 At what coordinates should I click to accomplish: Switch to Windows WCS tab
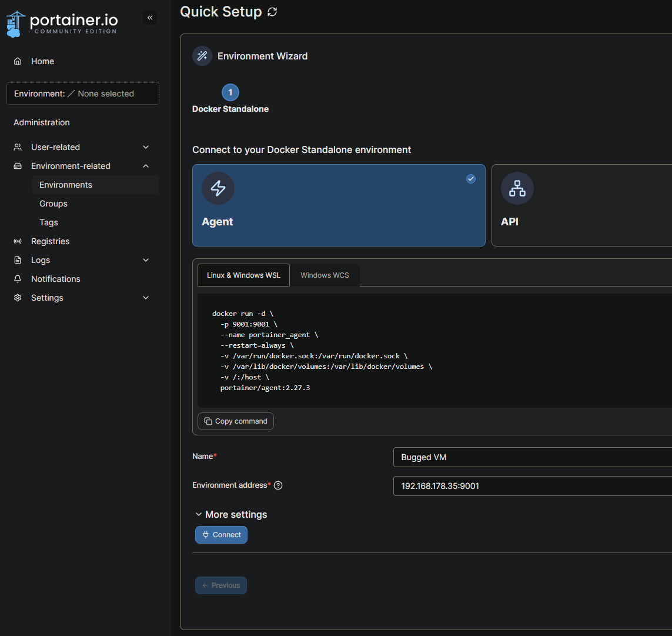click(325, 275)
